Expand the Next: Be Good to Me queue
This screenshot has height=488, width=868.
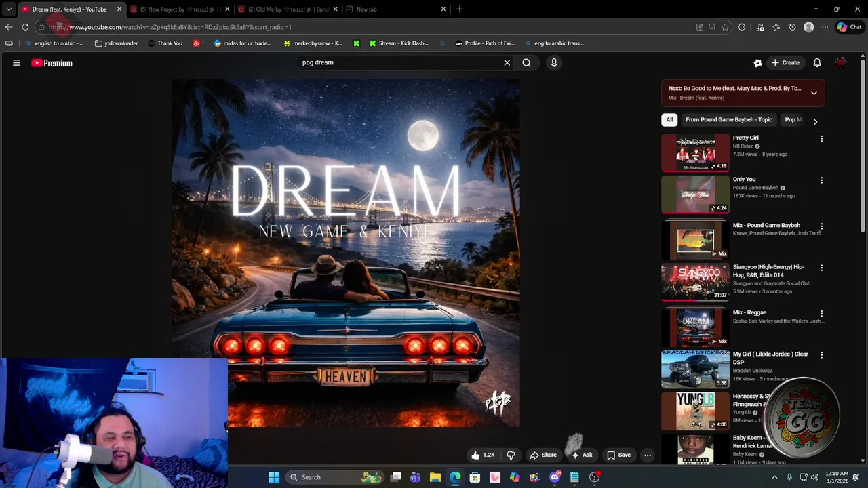pos(814,93)
